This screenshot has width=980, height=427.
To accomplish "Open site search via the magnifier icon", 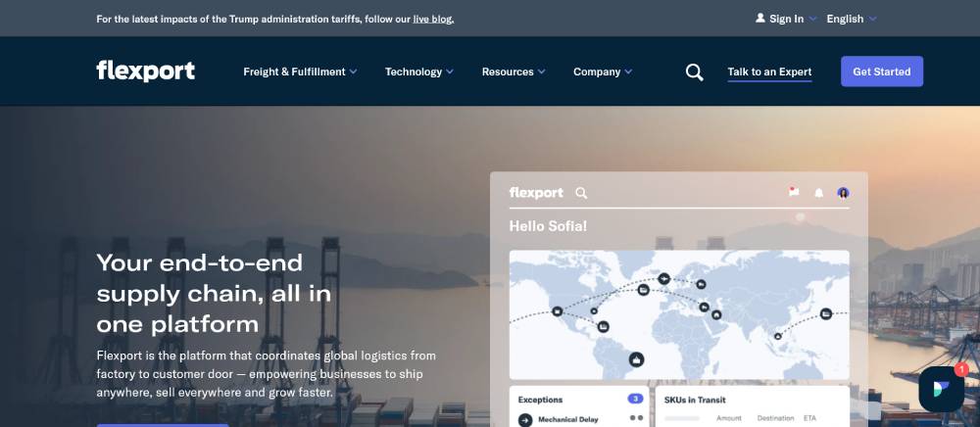I will coord(694,71).
